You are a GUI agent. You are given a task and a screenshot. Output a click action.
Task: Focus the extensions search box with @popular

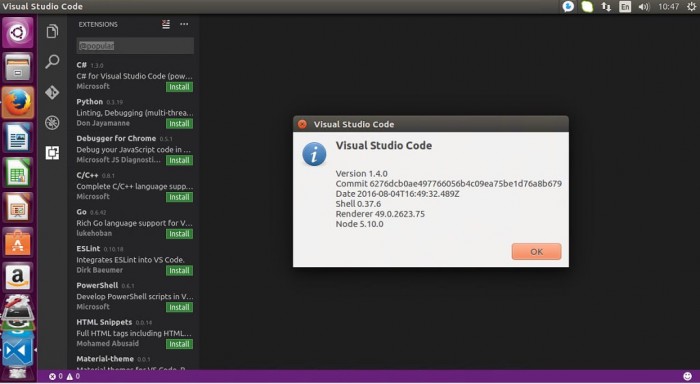point(135,46)
